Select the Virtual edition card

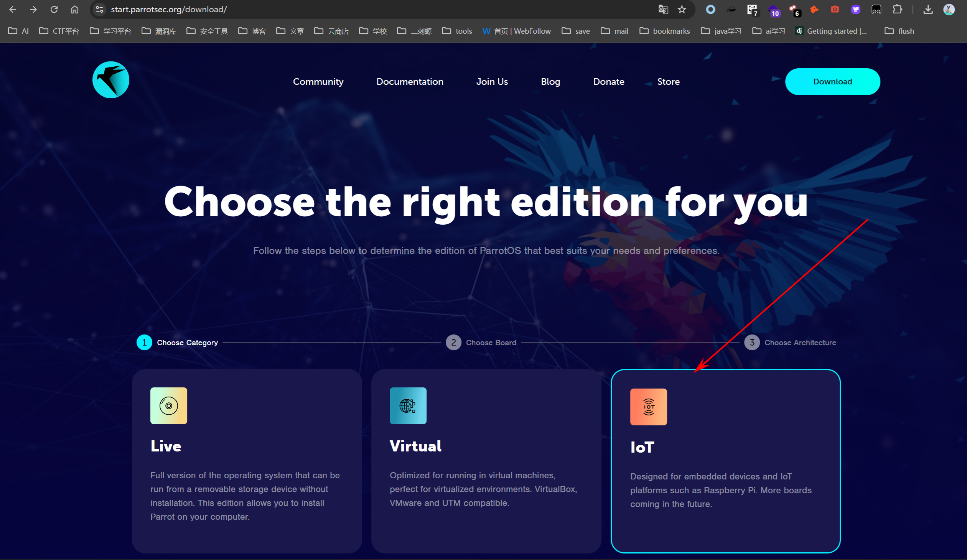[x=486, y=461]
